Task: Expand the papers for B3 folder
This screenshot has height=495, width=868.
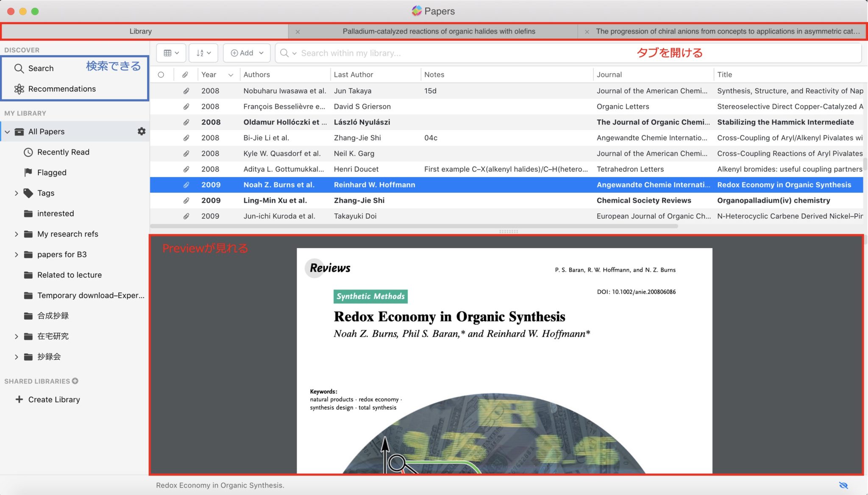Action: point(16,254)
